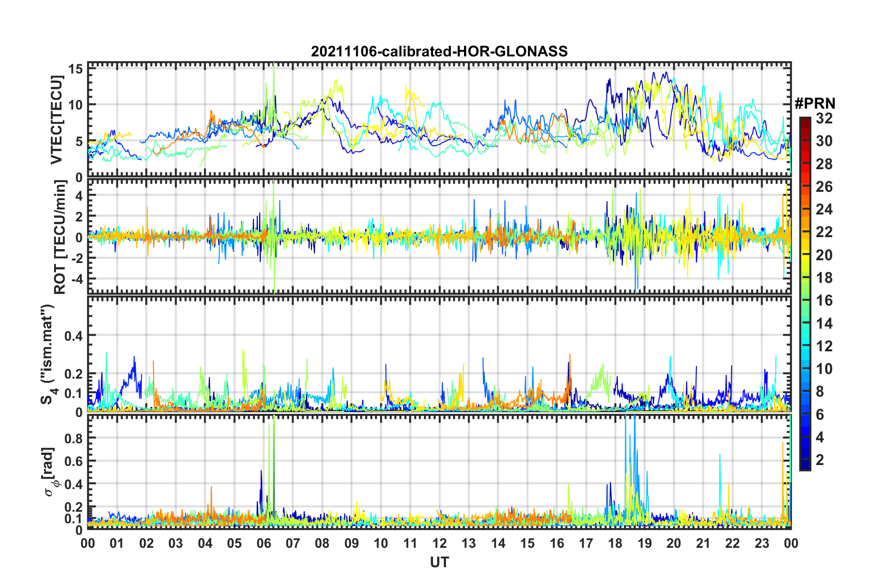This screenshot has width=879, height=588.
Task: Click ROT axis tick label "-2"
Action: (78, 258)
